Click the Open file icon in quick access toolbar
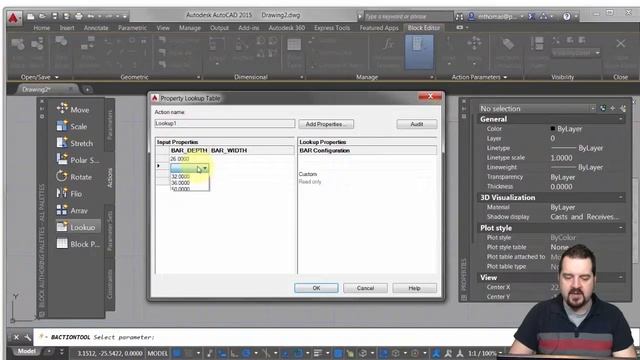The height and width of the screenshot is (360, 640). (42, 16)
